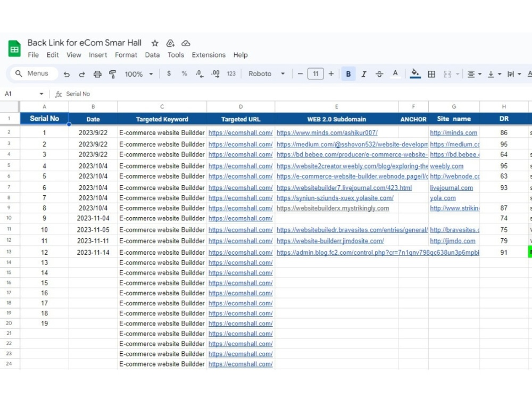
Task: Select row 13 header
Action: click(x=9, y=252)
